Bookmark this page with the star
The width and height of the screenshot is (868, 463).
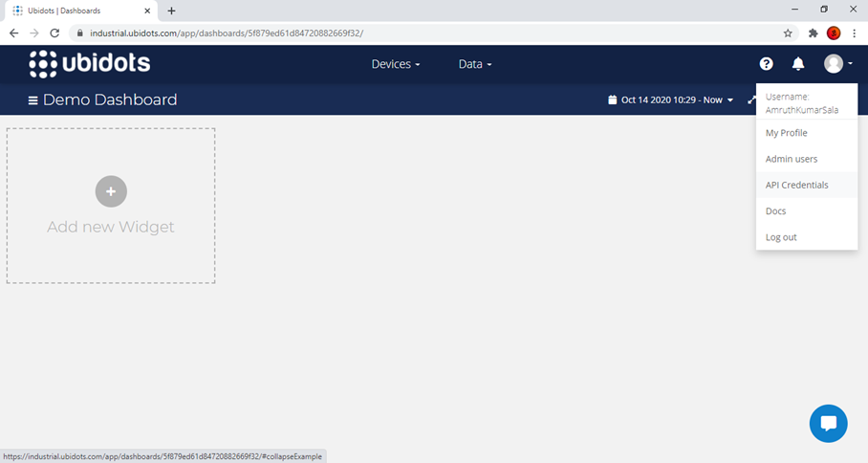[x=788, y=33]
